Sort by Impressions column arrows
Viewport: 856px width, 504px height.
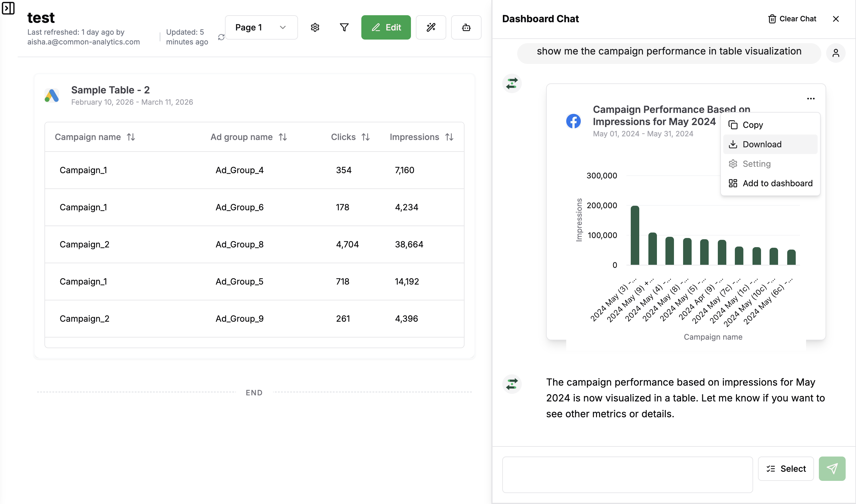449,137
